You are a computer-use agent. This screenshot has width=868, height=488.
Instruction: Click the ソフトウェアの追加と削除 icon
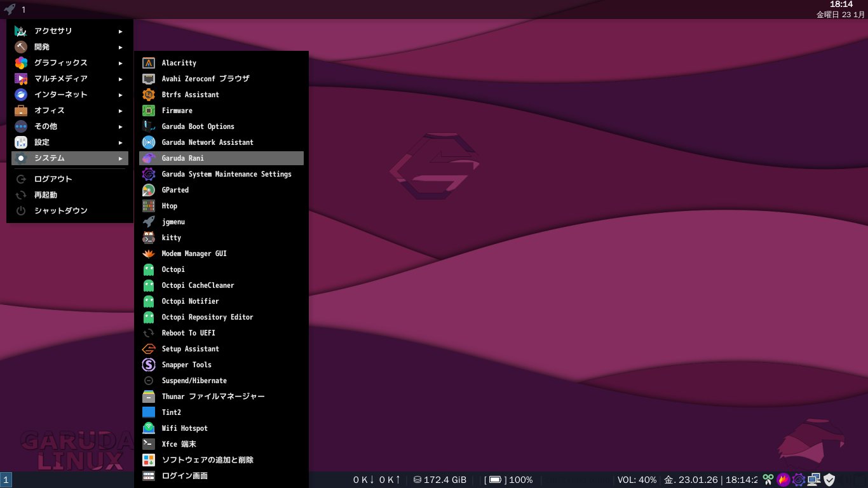click(x=149, y=460)
